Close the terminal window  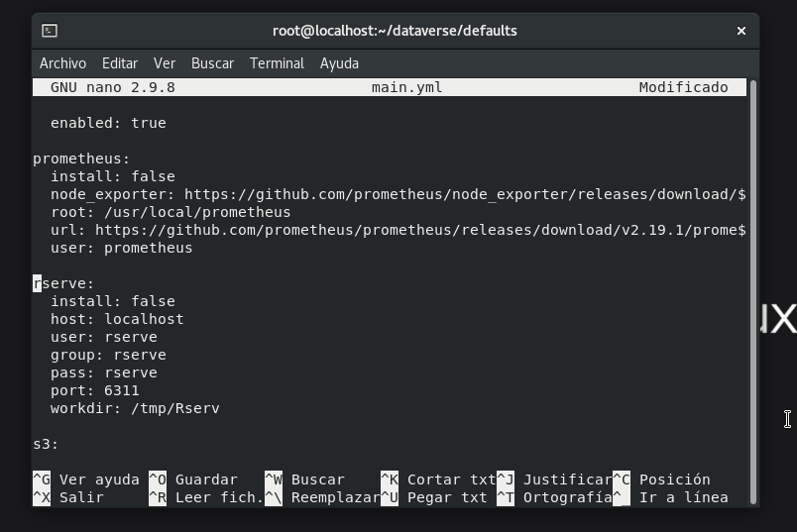740,31
